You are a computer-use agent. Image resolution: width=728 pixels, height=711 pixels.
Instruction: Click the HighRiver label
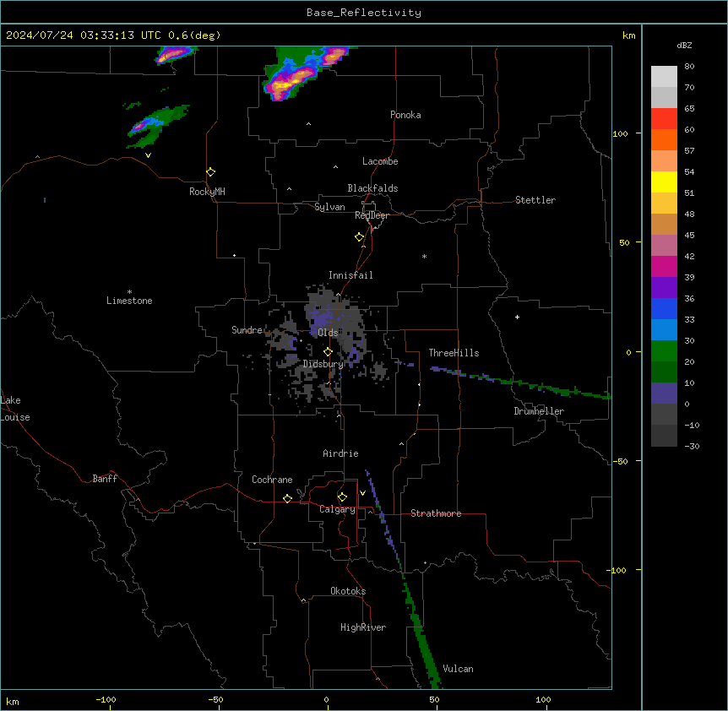(363, 627)
